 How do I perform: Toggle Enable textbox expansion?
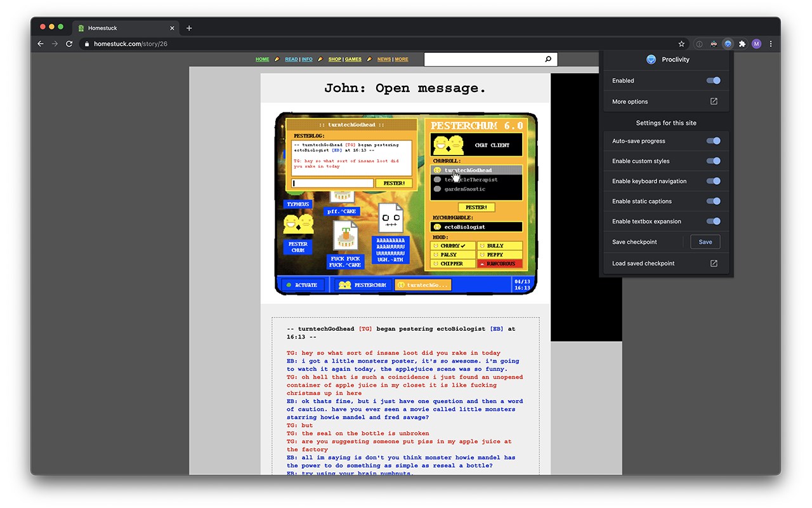(713, 222)
